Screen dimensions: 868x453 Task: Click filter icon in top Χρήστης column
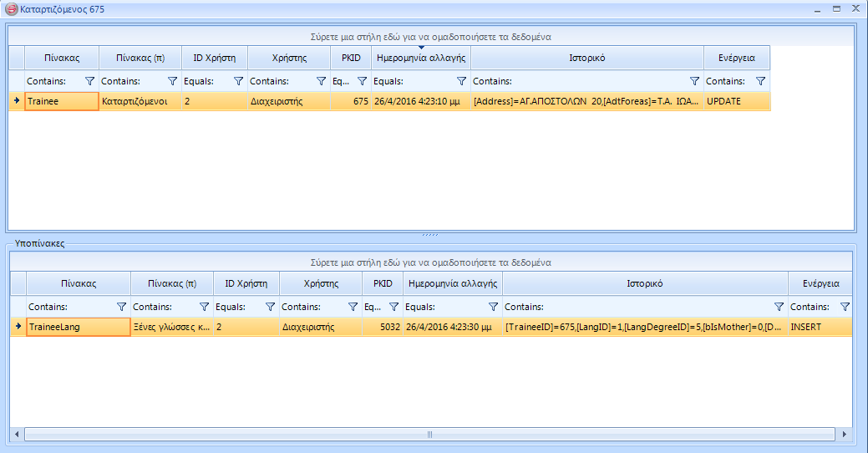pyautogui.click(x=322, y=82)
